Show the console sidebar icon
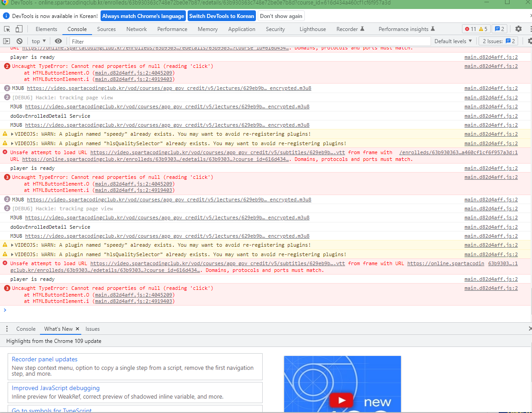The width and height of the screenshot is (532, 413). (6, 41)
